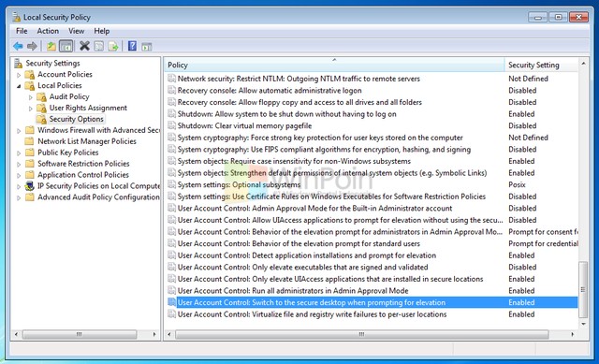This screenshot has height=364, width=599.
Task: Click the policy list vertical scrollbar thumb
Action: (x=583, y=289)
